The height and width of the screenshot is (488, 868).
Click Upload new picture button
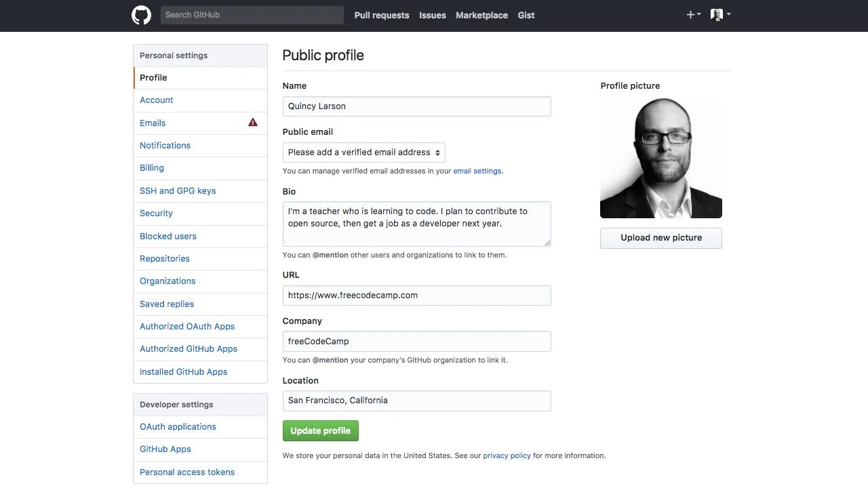pyautogui.click(x=660, y=238)
